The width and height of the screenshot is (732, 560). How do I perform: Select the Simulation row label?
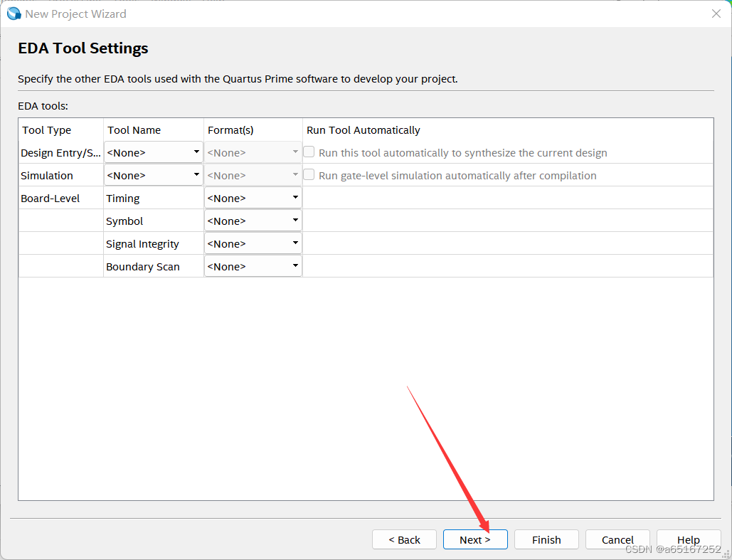[60, 176]
